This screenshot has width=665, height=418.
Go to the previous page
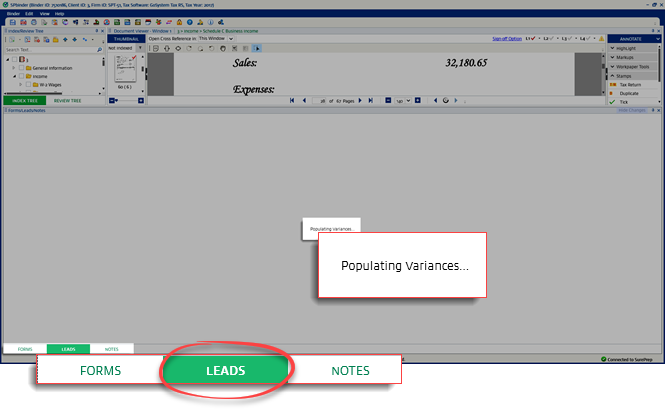(304, 100)
